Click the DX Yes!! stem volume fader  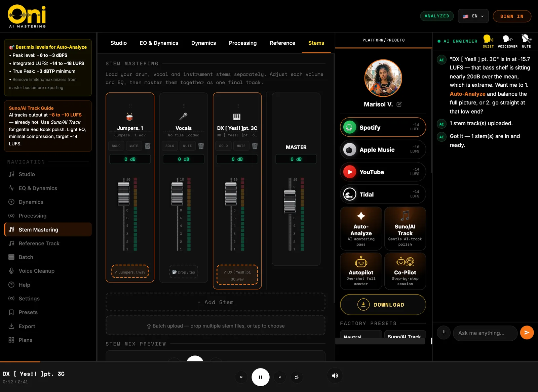point(231,194)
